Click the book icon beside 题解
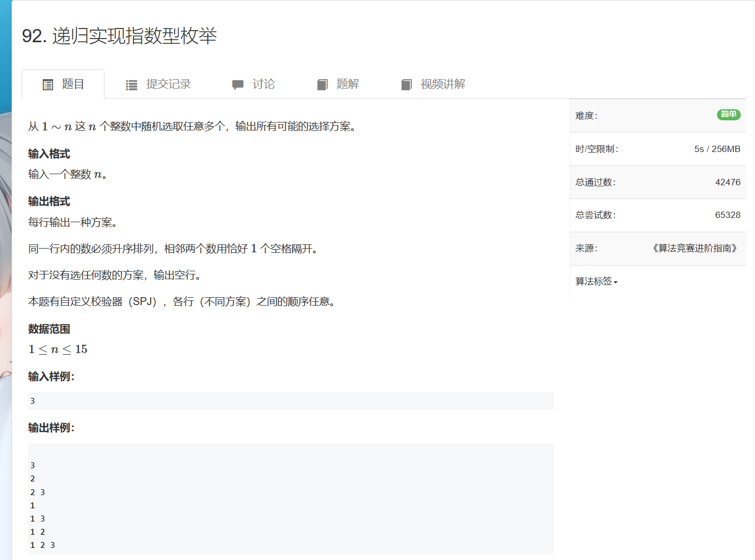755x560 pixels. [x=322, y=84]
